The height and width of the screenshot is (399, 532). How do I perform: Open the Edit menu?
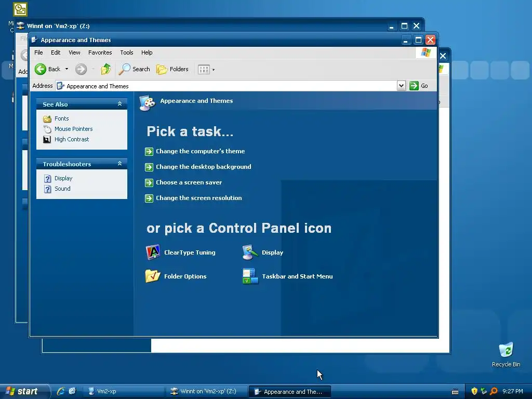[x=55, y=52]
